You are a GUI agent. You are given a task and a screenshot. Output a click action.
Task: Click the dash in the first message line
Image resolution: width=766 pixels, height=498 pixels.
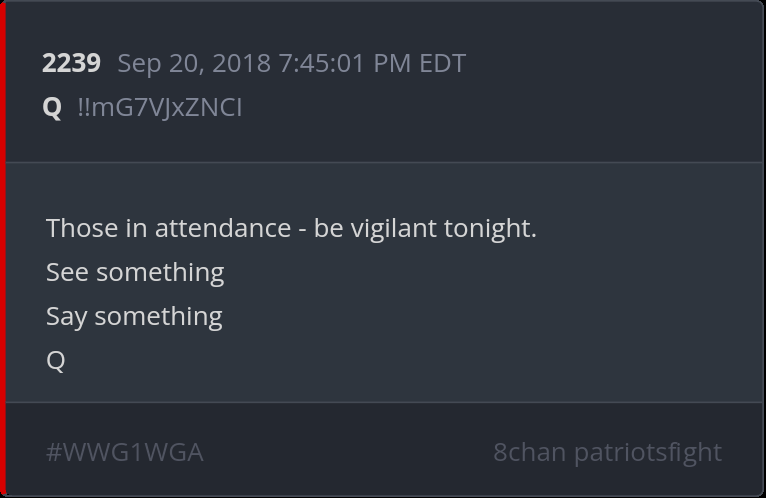pos(302,229)
